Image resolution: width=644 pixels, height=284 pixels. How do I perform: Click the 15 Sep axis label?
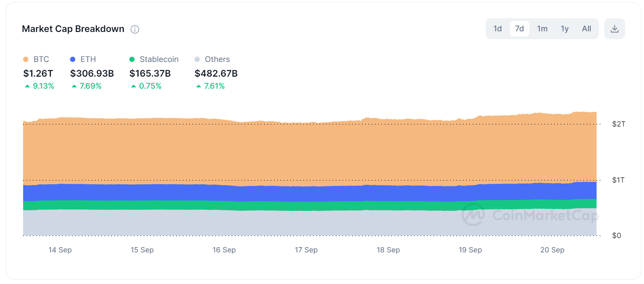click(x=142, y=250)
